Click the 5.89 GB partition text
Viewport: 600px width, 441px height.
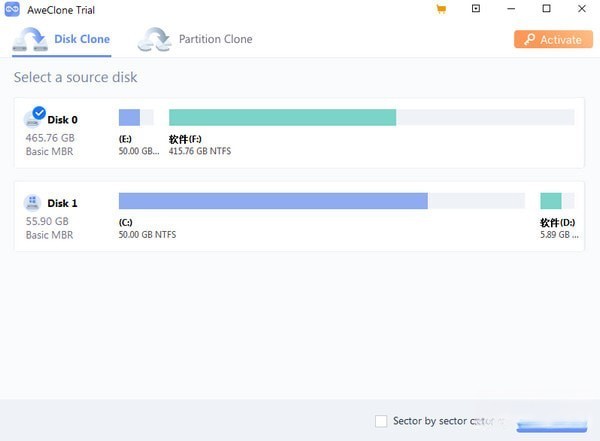[x=559, y=235]
